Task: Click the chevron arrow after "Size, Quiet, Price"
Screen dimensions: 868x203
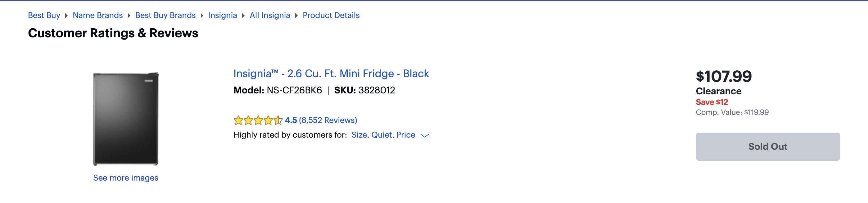Action: coord(425,135)
